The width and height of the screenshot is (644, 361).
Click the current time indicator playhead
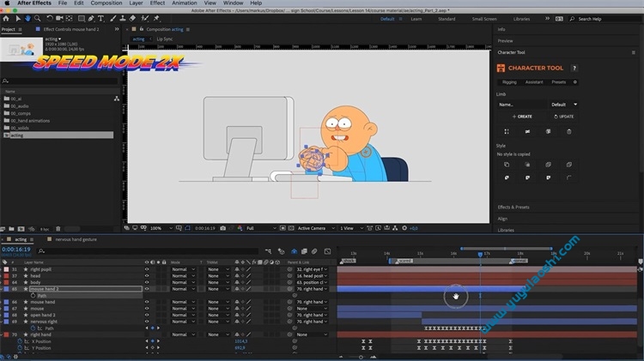tap(480, 255)
